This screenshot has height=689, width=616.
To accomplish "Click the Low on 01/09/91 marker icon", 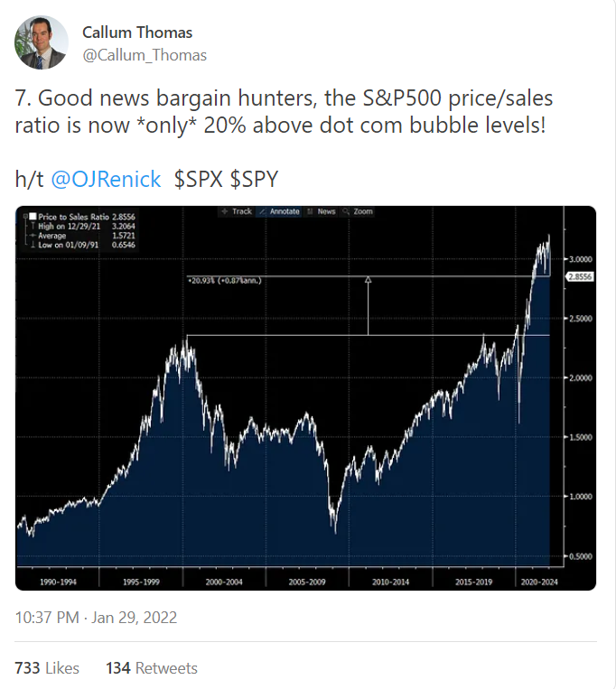I will pos(28,244).
